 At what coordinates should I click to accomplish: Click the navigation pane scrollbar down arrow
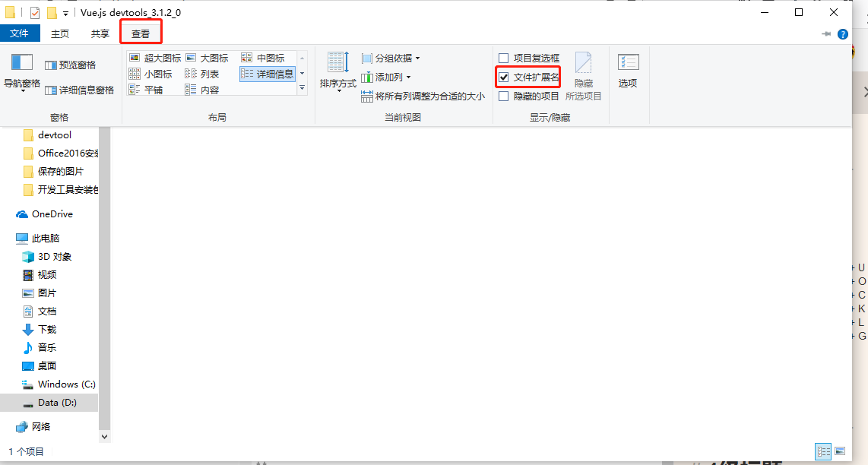(x=104, y=437)
